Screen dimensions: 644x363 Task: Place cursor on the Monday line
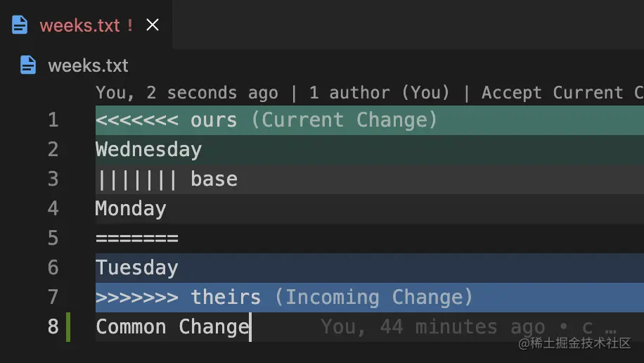point(131,209)
